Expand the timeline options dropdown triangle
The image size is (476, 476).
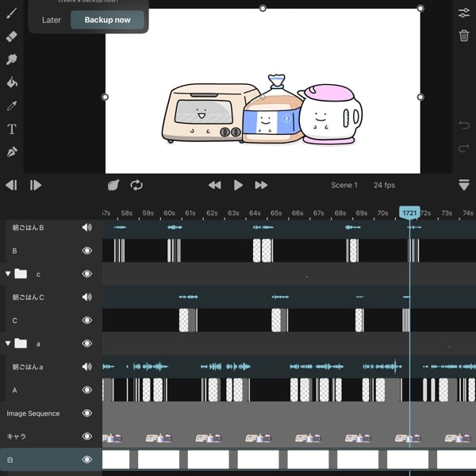point(464,185)
